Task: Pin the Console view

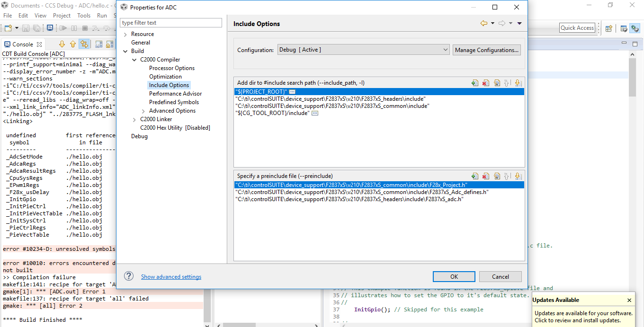Action: click(98, 44)
